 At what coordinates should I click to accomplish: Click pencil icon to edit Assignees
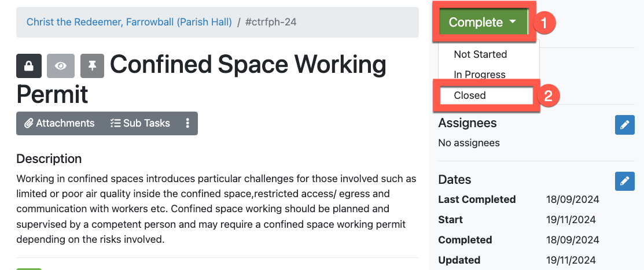(624, 125)
